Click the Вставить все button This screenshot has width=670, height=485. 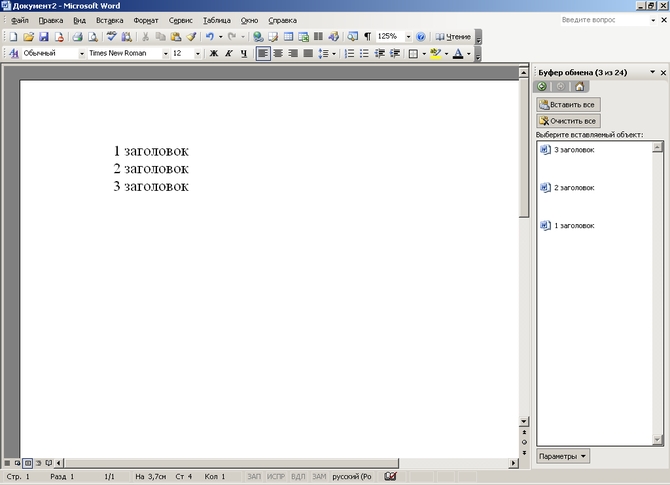tap(569, 104)
